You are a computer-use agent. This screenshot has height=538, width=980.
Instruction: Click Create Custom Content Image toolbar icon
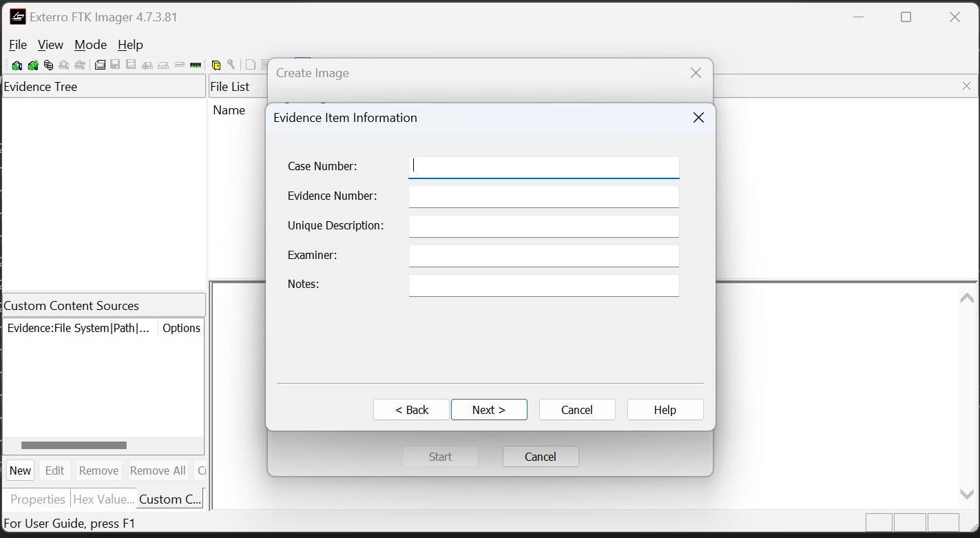click(x=163, y=65)
